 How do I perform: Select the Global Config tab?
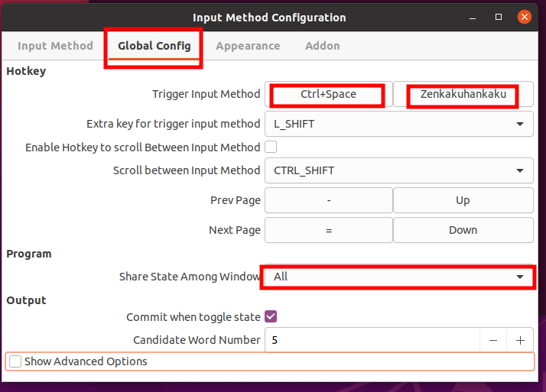coord(154,46)
